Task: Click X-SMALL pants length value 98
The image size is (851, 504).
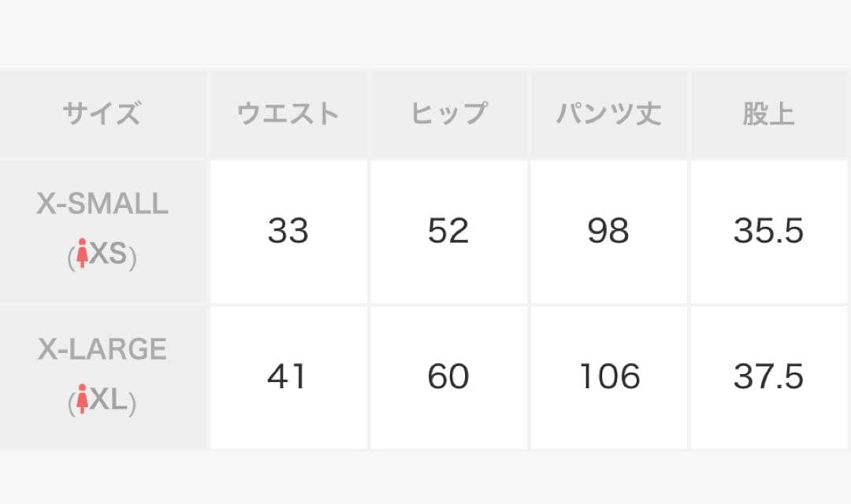Action: tap(608, 232)
